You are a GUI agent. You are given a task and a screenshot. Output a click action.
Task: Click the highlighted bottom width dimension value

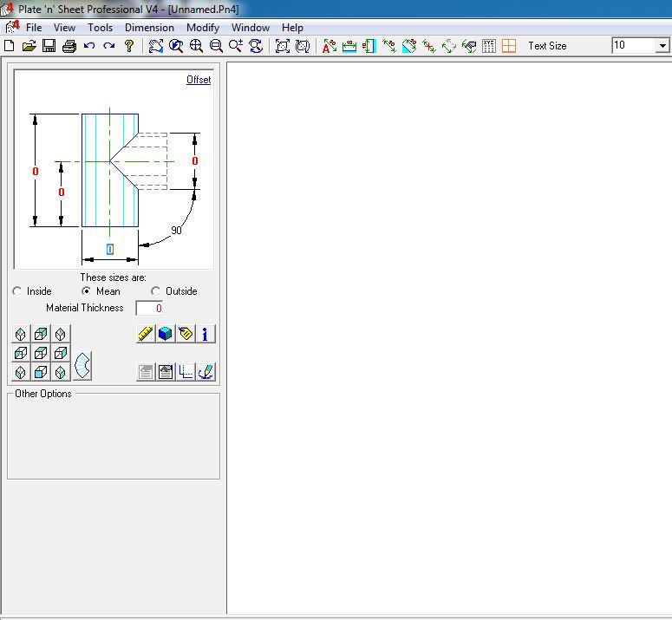(x=110, y=250)
